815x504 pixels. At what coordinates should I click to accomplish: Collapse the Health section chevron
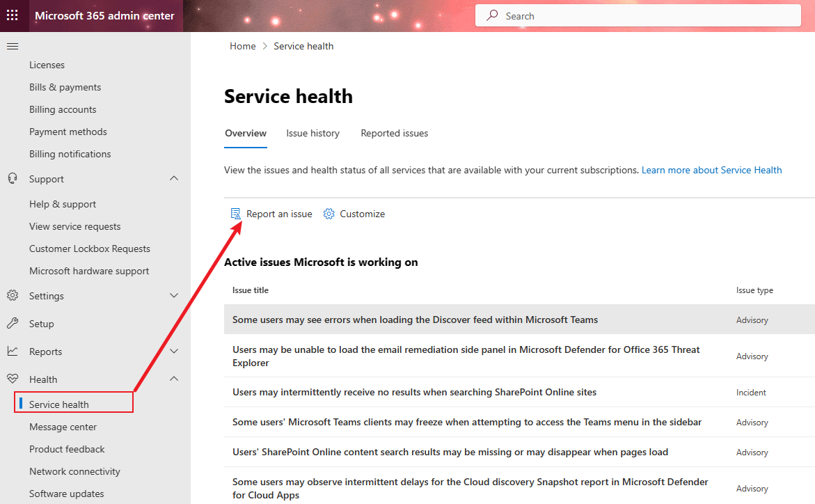coord(174,379)
